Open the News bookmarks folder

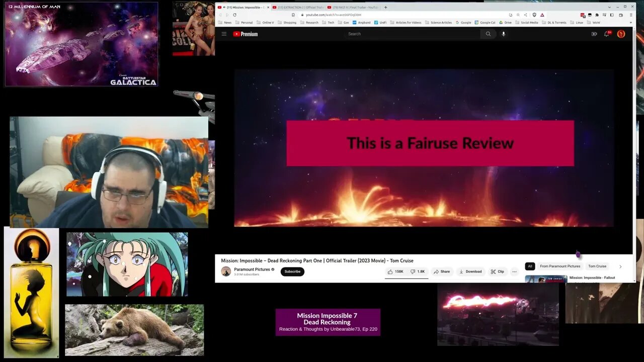coord(224,22)
